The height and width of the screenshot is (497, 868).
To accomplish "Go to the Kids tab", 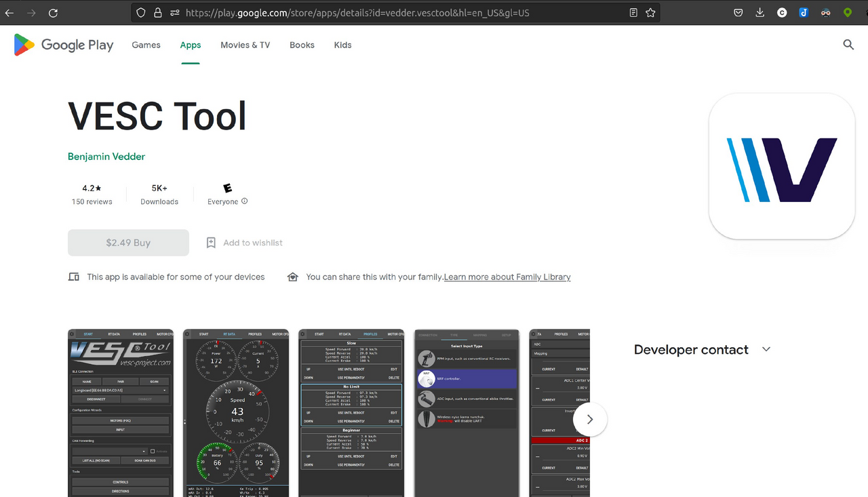I will [x=342, y=45].
